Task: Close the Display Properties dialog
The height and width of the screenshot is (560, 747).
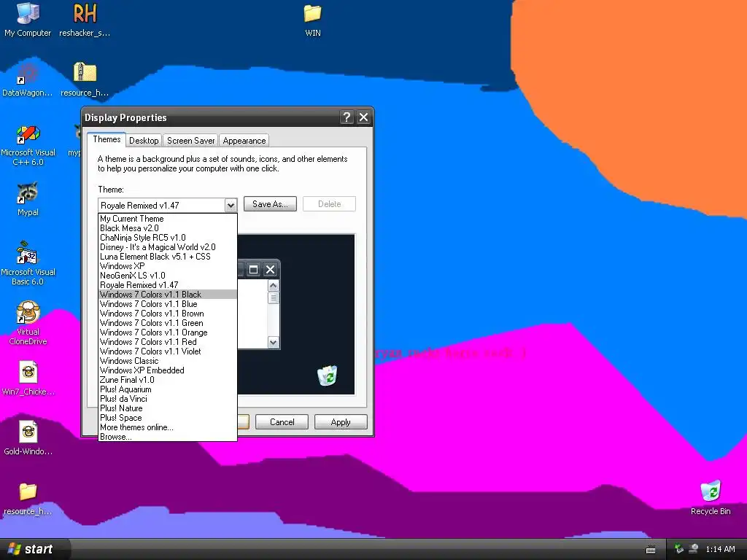Action: [363, 117]
